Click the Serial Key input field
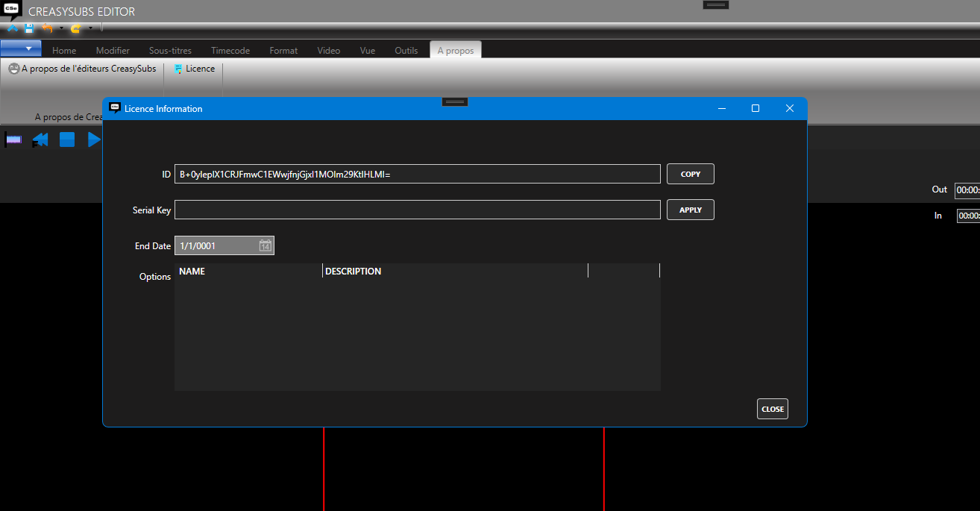Image resolution: width=980 pixels, height=511 pixels. click(x=418, y=210)
